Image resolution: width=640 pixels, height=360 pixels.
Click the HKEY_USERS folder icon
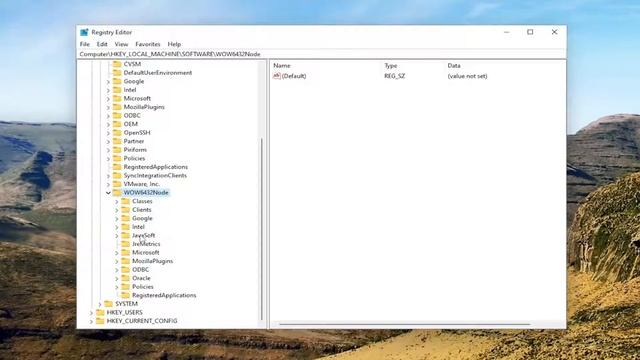click(x=100, y=313)
